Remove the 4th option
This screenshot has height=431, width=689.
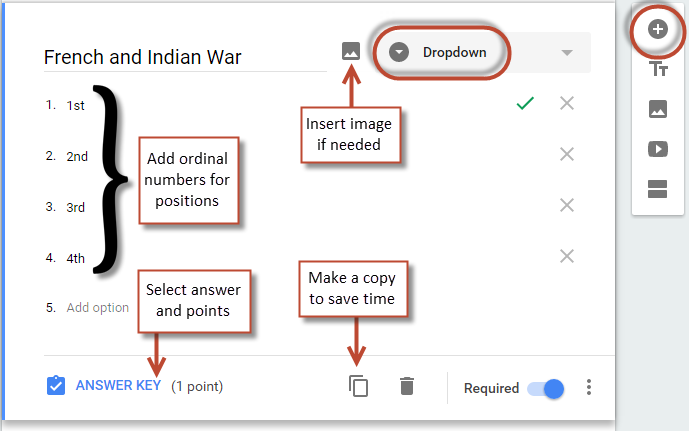tap(567, 256)
